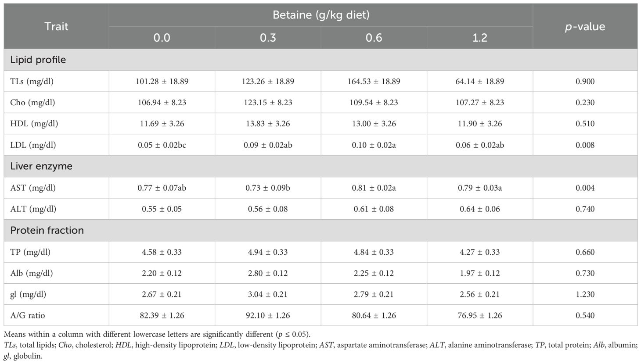Screen dimensions: 641x364
Task: Click the table footnote about lowercase letters
Action: pos(157,334)
